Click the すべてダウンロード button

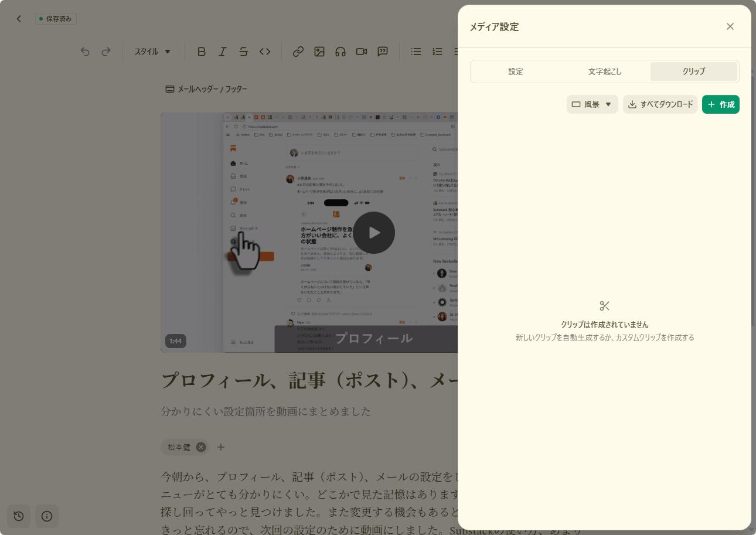pos(660,104)
